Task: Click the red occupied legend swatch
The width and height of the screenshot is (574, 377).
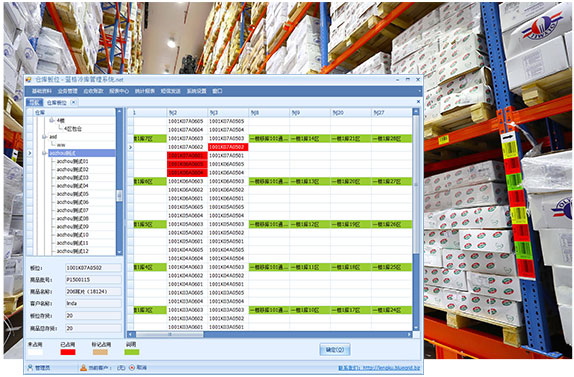Action: pos(68,352)
